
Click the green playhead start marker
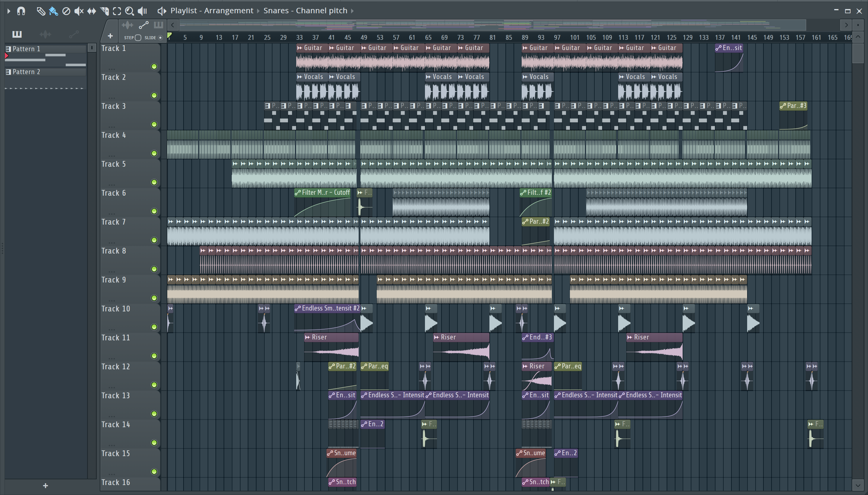point(170,35)
